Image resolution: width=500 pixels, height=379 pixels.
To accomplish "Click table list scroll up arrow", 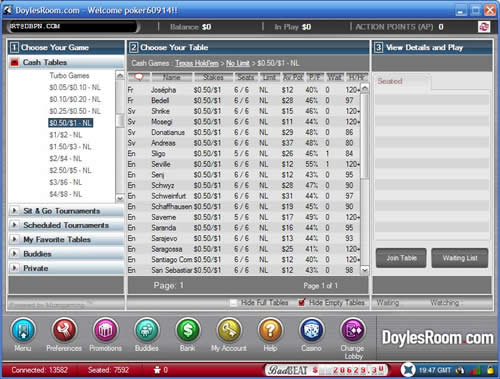I will pos(365,88).
